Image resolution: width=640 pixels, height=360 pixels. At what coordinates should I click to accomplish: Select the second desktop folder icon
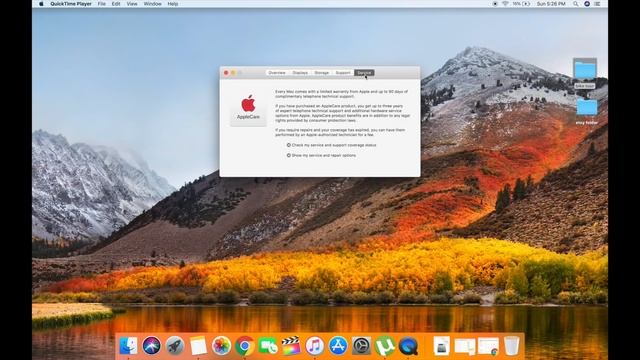click(587, 107)
